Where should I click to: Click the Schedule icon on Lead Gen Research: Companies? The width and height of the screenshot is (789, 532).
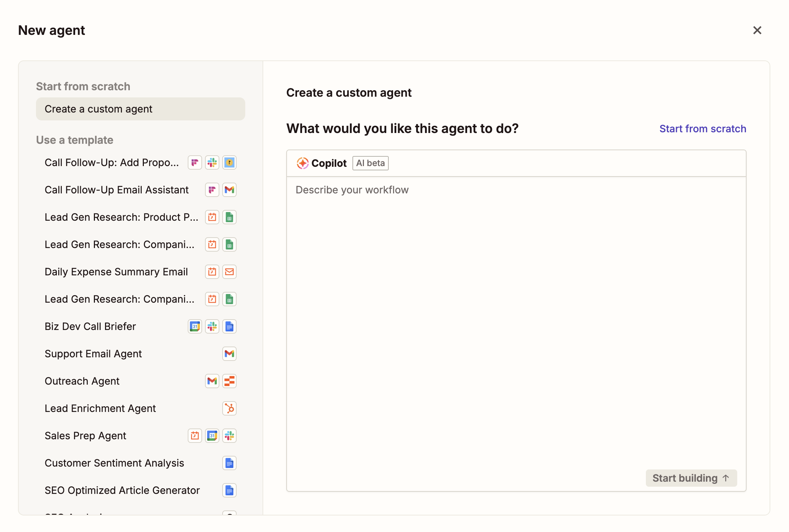[x=212, y=244]
